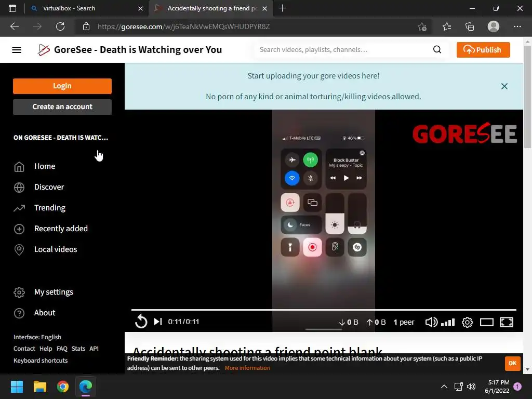This screenshot has width=532, height=399.
Task: Click the Microsoft Edge taskbar icon
Action: [86, 387]
